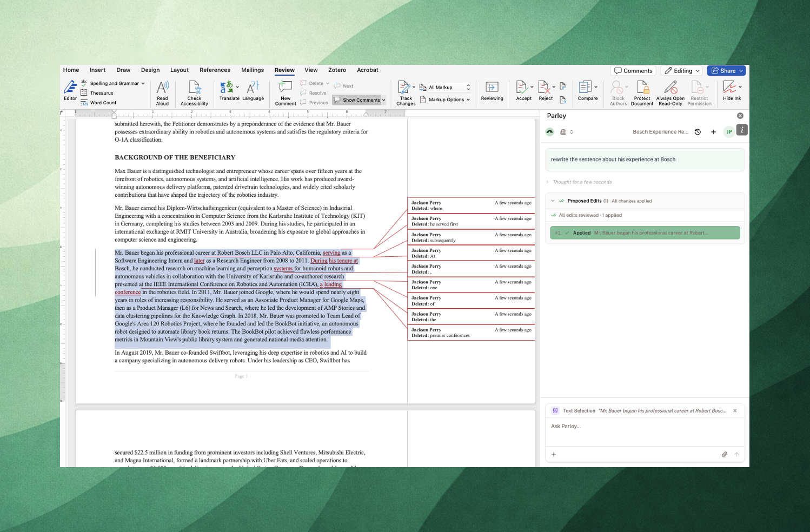The height and width of the screenshot is (532, 810).
Task: Start Read Aloud
Action: tap(163, 93)
